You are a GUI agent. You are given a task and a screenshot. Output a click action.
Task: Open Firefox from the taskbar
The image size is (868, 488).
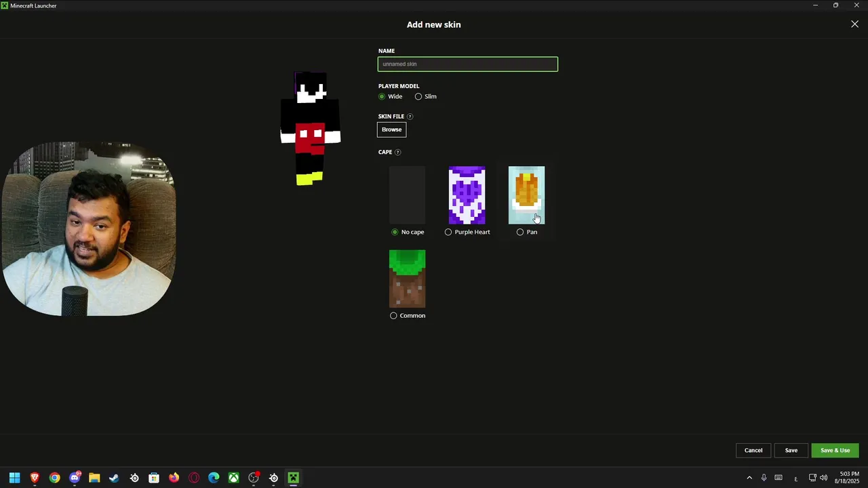[174, 478]
